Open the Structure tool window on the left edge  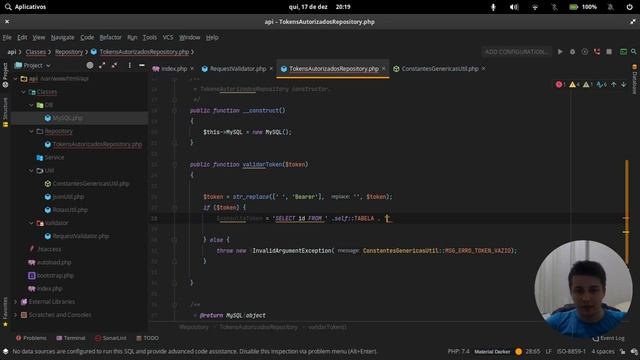(5, 112)
